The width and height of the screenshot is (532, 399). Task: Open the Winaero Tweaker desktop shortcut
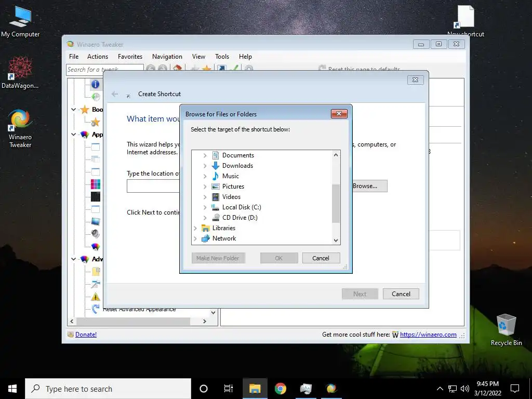click(20, 128)
